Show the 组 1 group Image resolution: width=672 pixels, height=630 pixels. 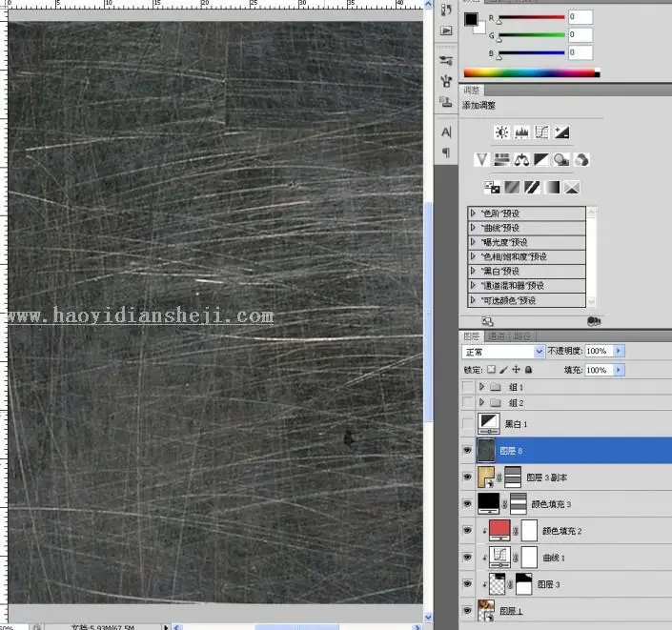click(468, 387)
